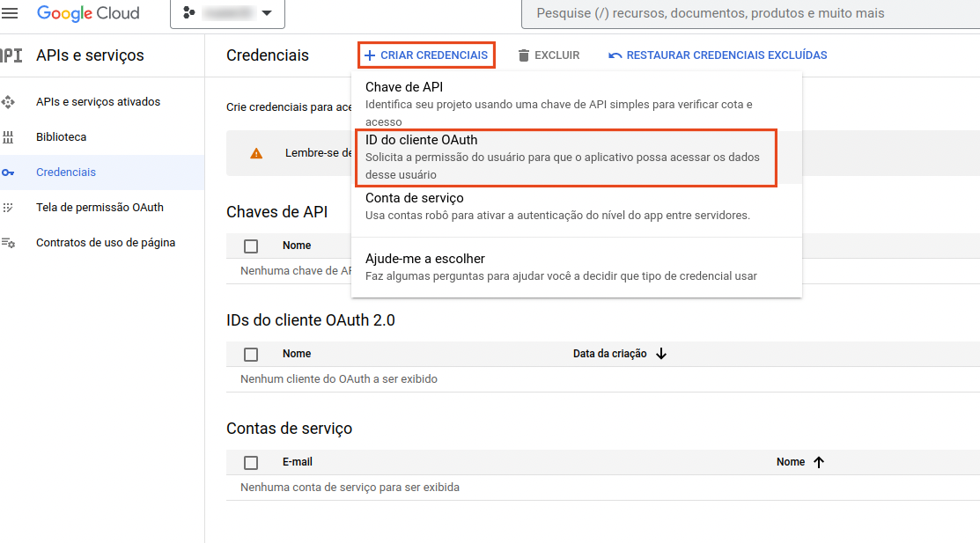
Task: Choose Conta de serviço option
Action: [576, 207]
